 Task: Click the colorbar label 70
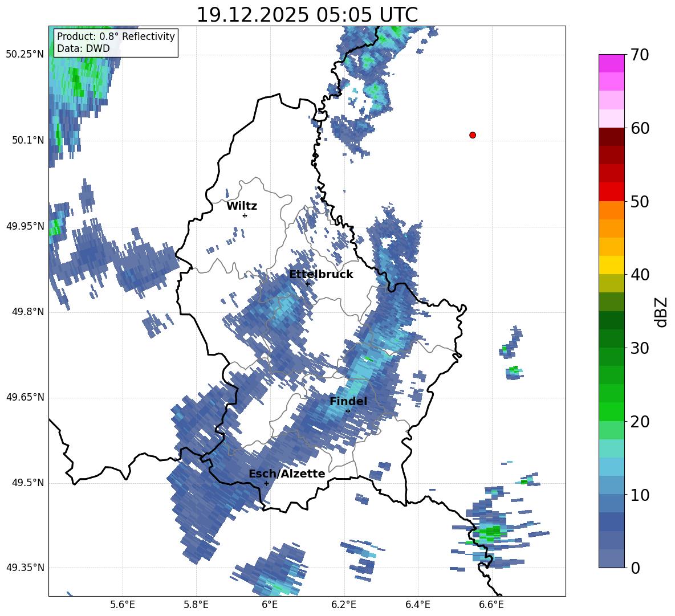click(x=640, y=55)
